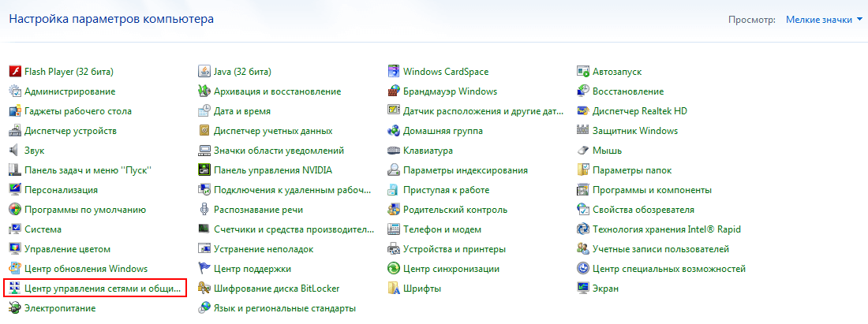Click the Шифрование диска BitLocker icon
The height and width of the screenshot is (324, 868).
204,289
